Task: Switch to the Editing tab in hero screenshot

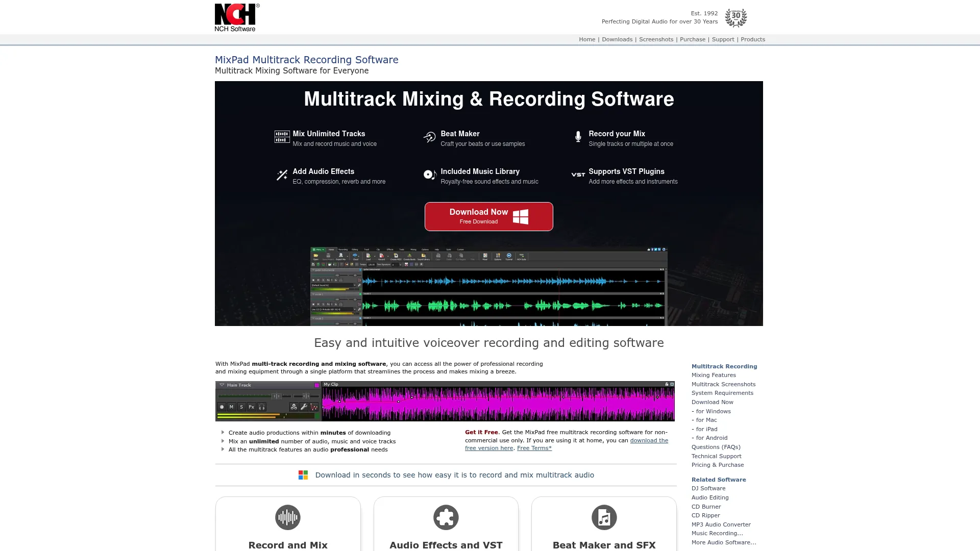Action: (355, 249)
